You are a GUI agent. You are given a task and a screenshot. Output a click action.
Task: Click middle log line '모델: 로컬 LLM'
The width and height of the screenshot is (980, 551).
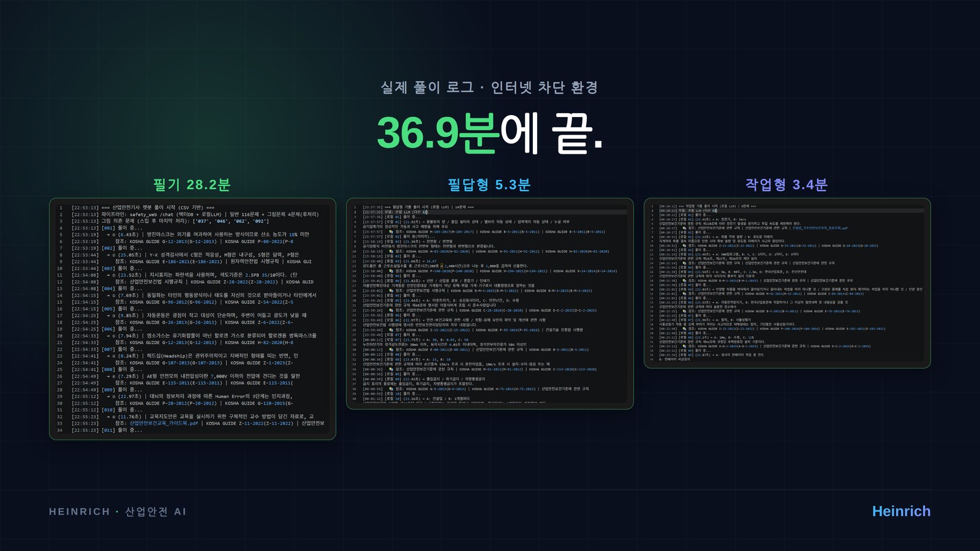395,212
